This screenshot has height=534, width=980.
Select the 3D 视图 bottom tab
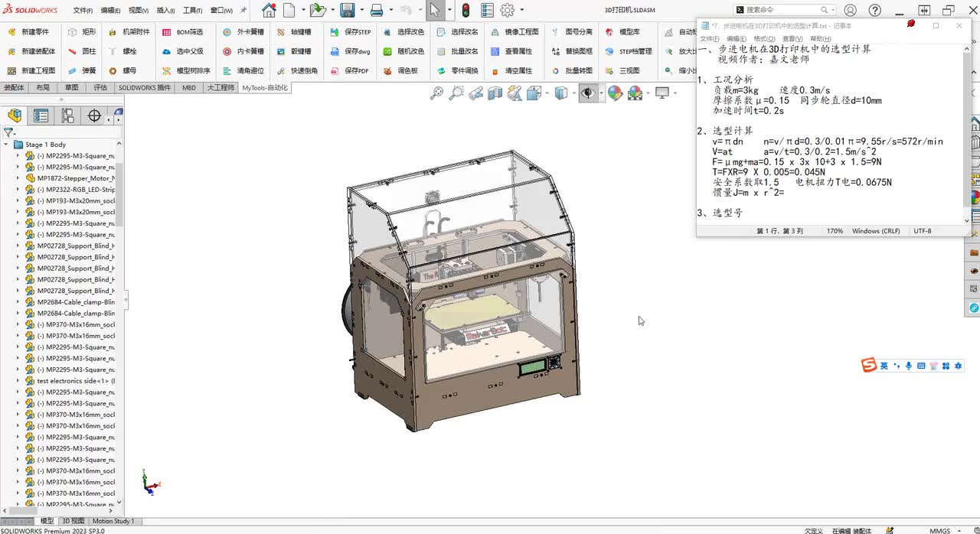coord(73,521)
